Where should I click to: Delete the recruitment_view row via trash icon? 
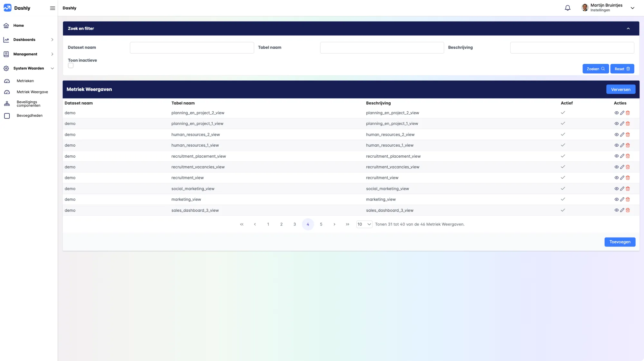628,178
